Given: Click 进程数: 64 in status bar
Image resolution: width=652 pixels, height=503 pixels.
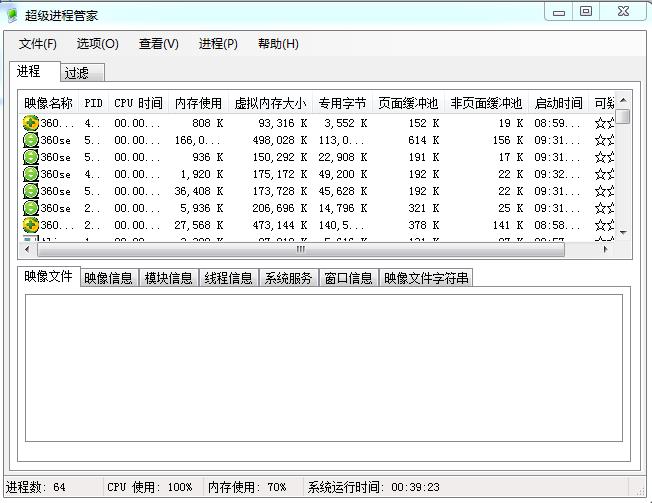Looking at the screenshot, I should pos(36,487).
